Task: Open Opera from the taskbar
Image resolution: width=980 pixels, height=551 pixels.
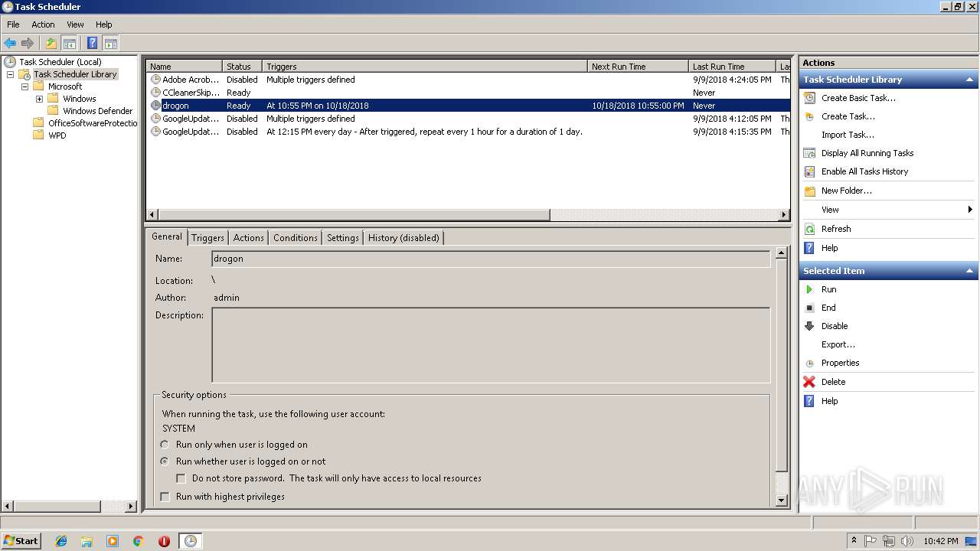Action: point(164,541)
